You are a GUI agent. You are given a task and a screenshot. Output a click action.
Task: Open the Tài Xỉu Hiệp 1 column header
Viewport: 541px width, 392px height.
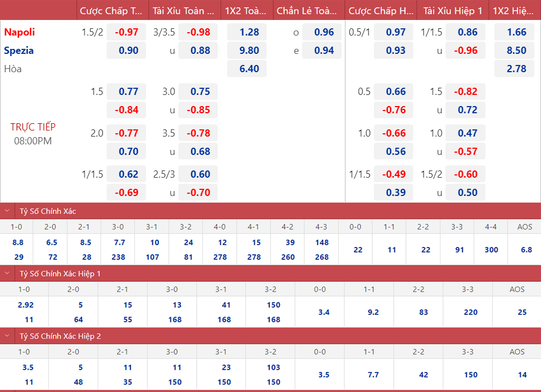pyautogui.click(x=453, y=11)
